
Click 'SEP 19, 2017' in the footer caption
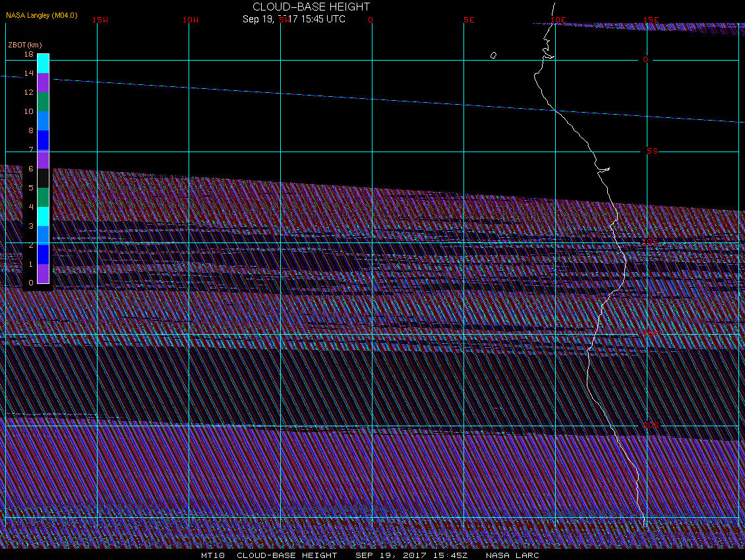(391, 555)
